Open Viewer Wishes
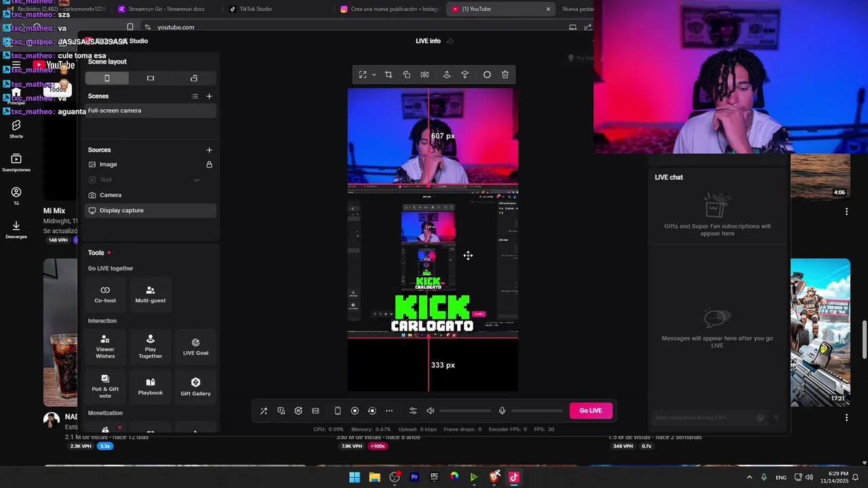This screenshot has width=868, height=488. point(105,346)
